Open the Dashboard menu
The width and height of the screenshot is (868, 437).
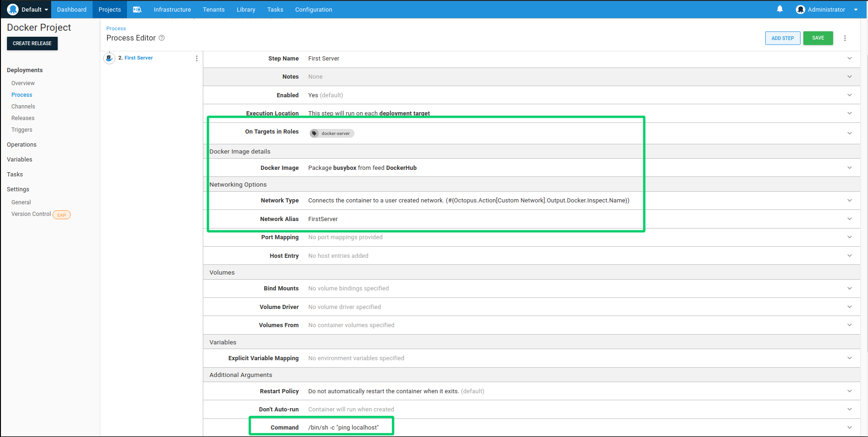click(x=72, y=9)
